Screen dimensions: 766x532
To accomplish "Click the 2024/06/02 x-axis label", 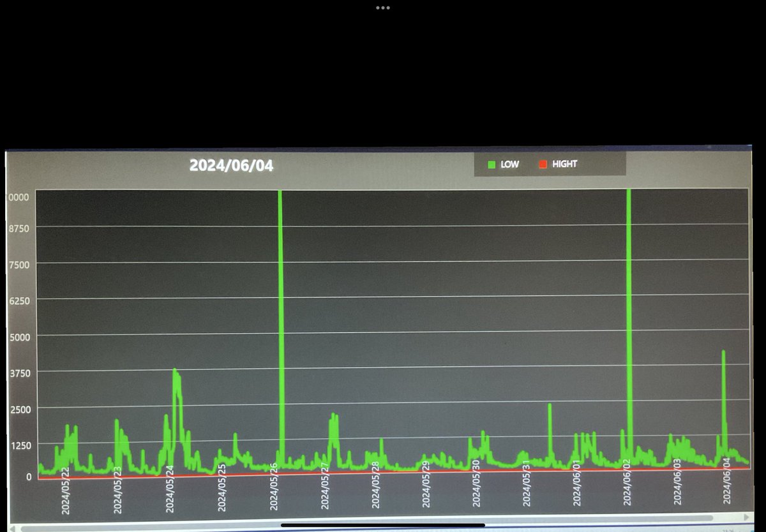I will [x=627, y=481].
